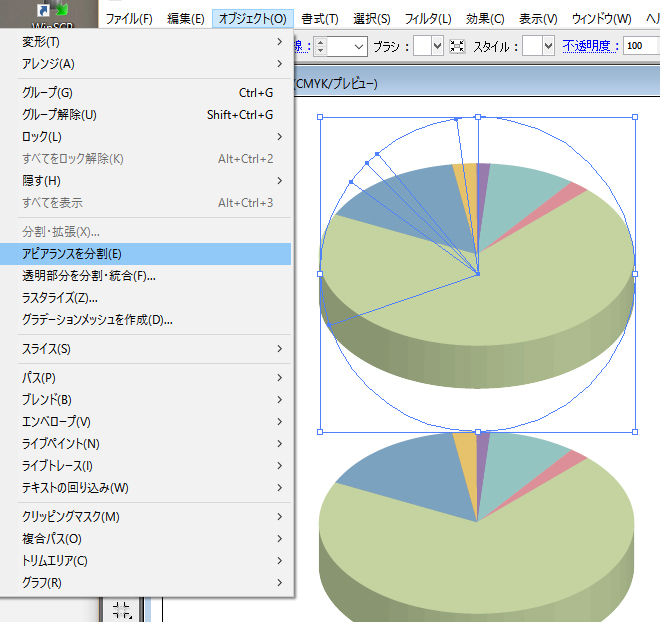Click the top-right selection bounding box handle
Image resolution: width=660 pixels, height=622 pixels.
pos(635,117)
